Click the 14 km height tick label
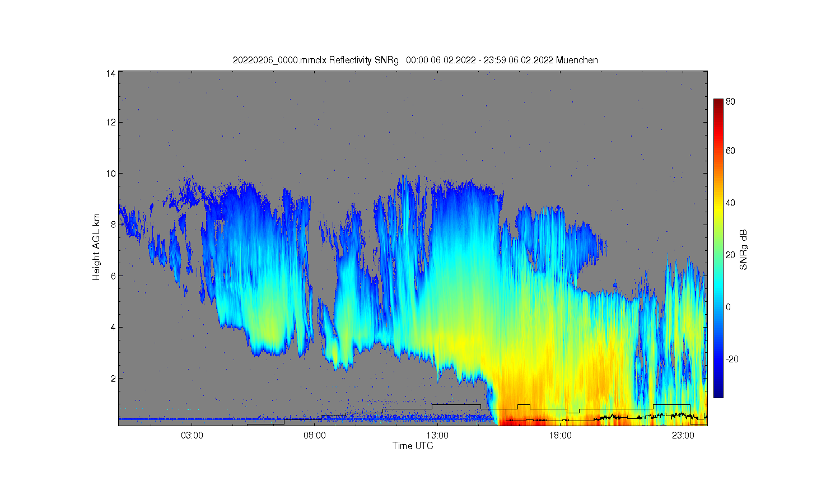840x504 pixels. pyautogui.click(x=111, y=73)
